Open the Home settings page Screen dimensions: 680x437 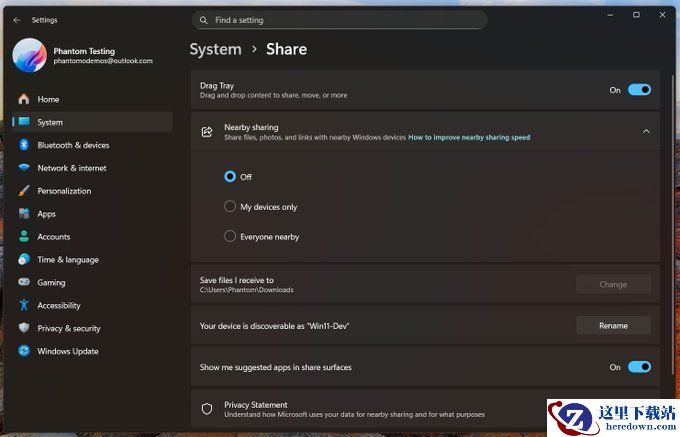click(92, 99)
